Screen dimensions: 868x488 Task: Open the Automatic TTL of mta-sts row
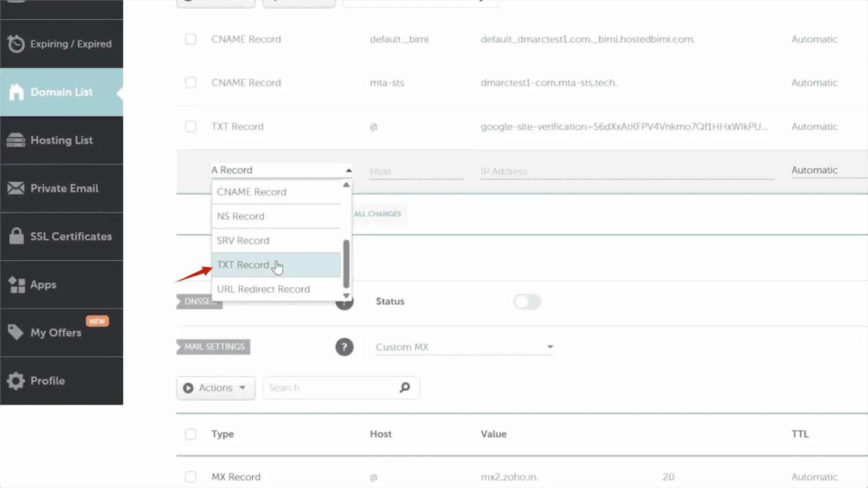[x=814, y=83]
